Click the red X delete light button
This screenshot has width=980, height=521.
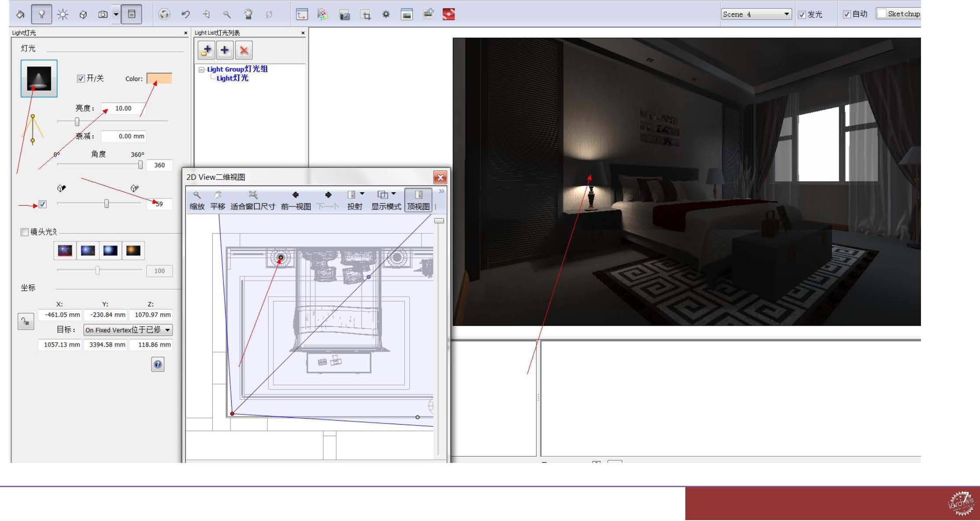point(244,50)
